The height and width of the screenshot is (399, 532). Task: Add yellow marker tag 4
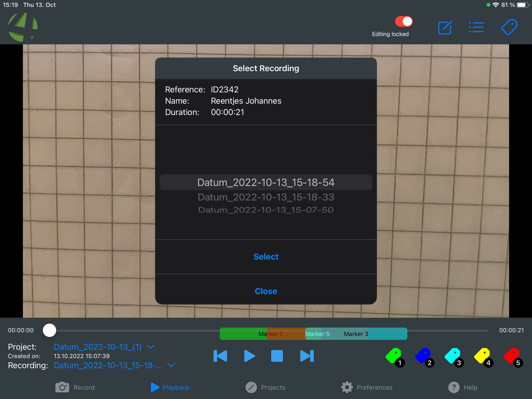483,357
